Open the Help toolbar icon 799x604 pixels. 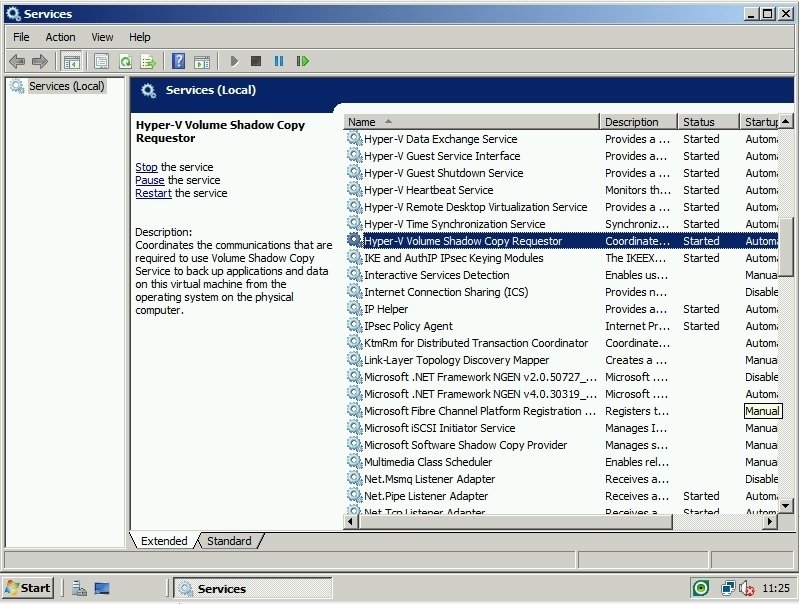[178, 61]
